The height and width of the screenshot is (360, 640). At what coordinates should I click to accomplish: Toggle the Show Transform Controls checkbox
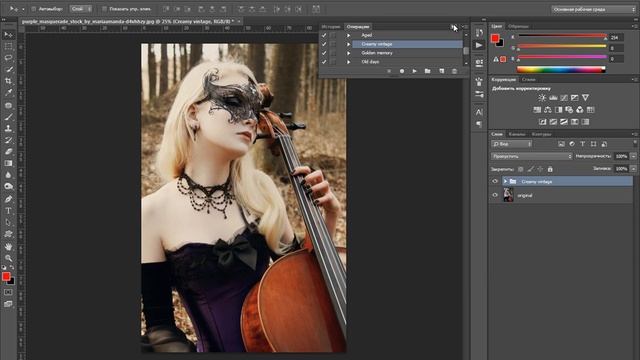pos(104,9)
